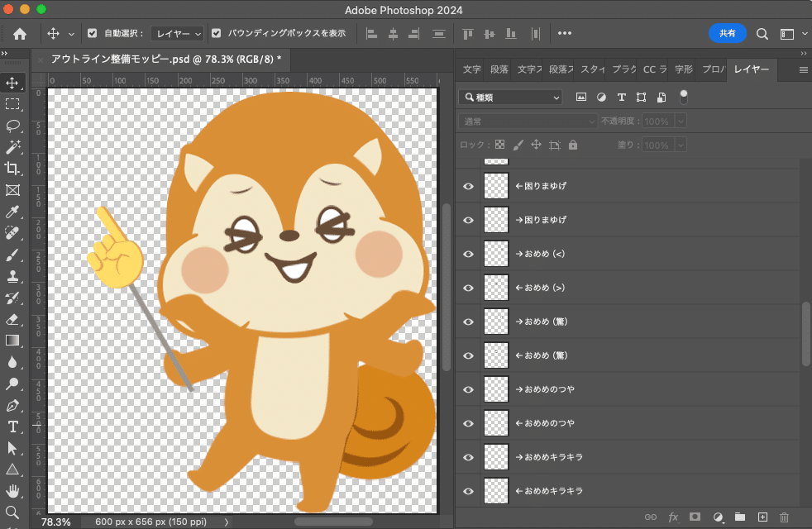Switch to the 段落 panel tab
This screenshot has width=812, height=529.
[x=499, y=69]
